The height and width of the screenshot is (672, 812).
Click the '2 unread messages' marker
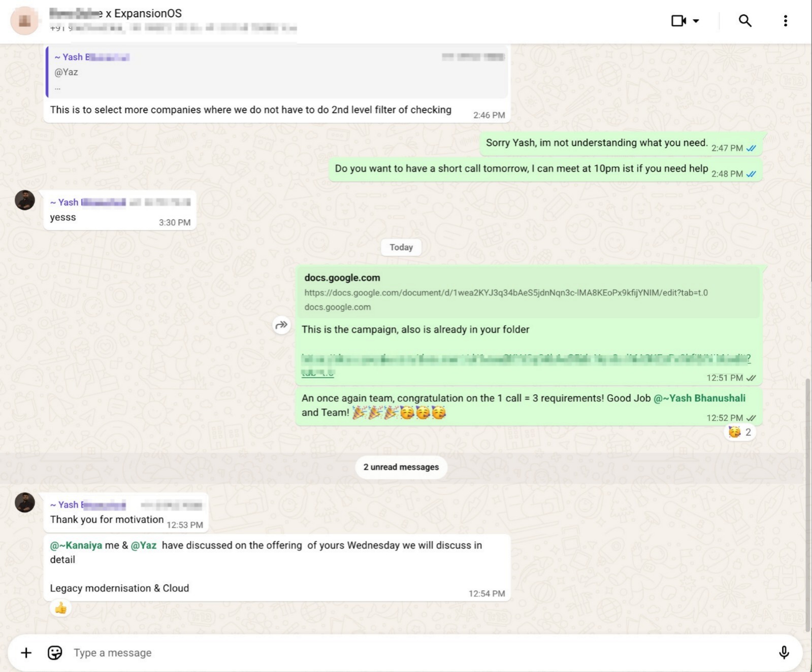pyautogui.click(x=401, y=467)
